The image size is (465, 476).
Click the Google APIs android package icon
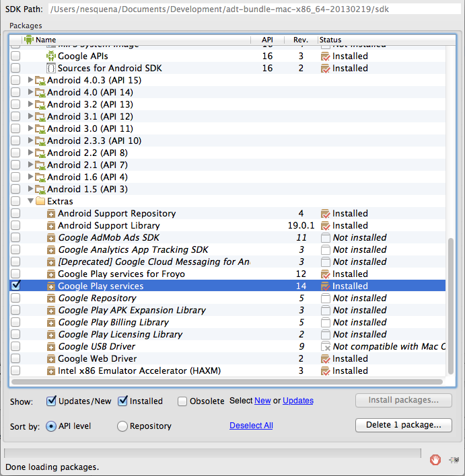[x=51, y=56]
